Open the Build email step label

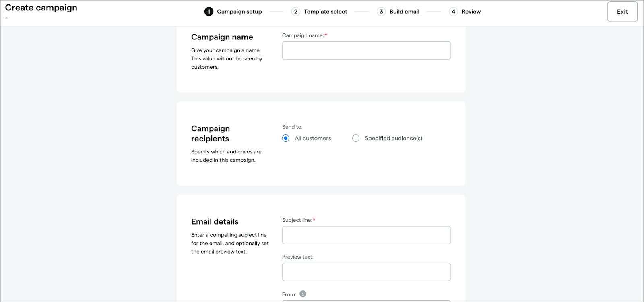click(405, 12)
